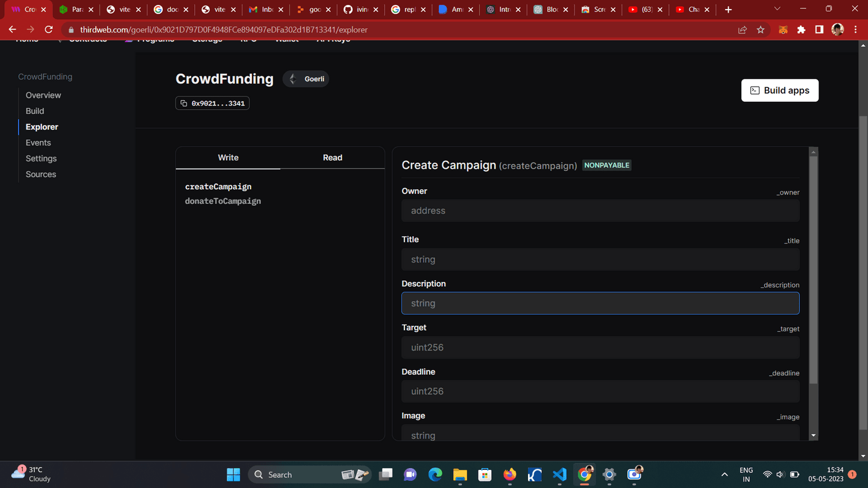Bookmark this page with star icon
The image size is (868, 488).
coord(761,30)
